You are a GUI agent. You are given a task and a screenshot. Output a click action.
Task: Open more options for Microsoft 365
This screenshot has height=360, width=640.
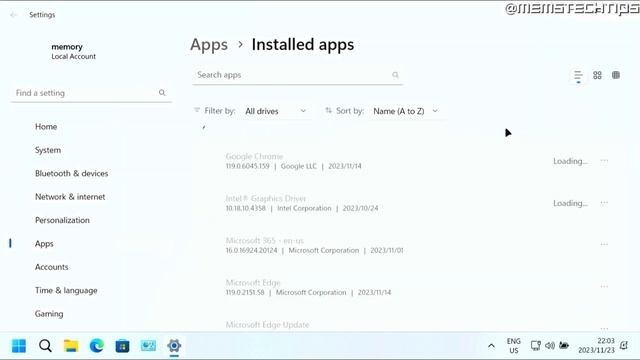point(604,244)
